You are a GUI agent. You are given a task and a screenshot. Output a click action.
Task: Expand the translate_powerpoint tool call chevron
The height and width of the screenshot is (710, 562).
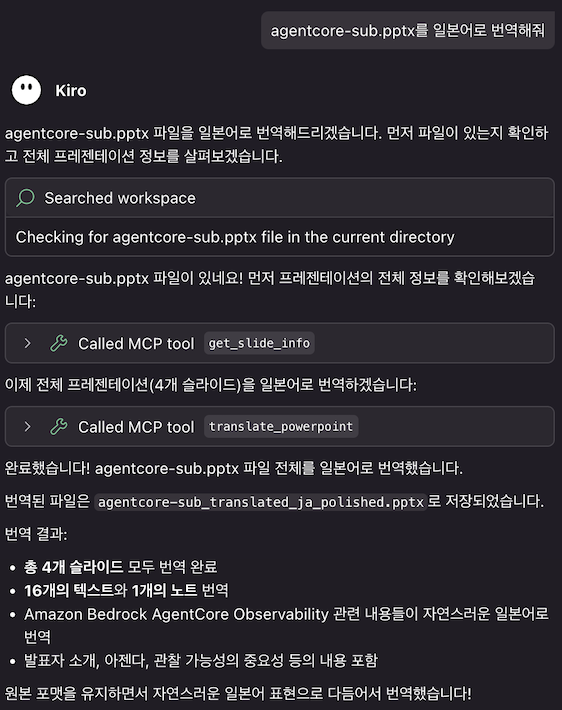click(x=28, y=427)
